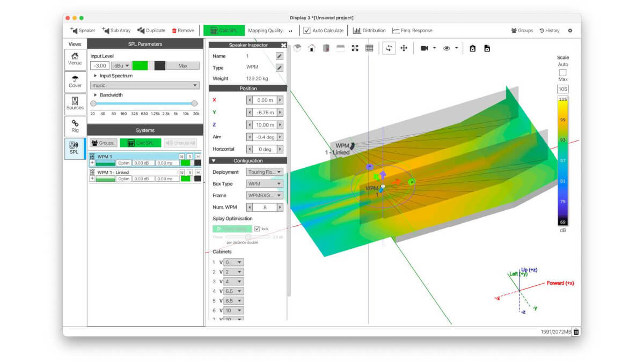Solo WPM 1 - Linked with S button

189,172
